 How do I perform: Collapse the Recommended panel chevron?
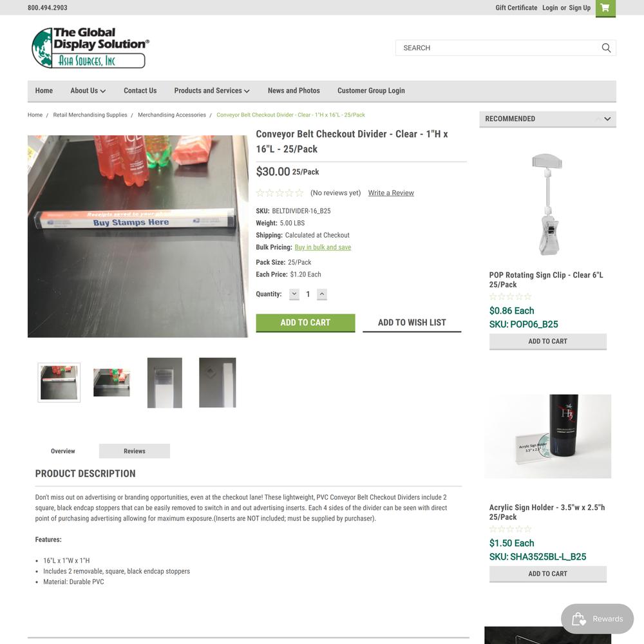607,118
